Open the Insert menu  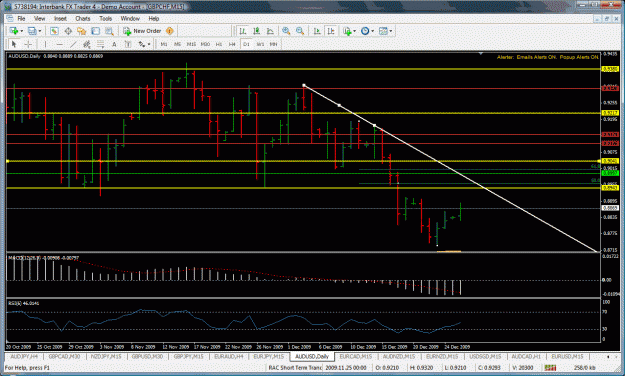pos(60,18)
